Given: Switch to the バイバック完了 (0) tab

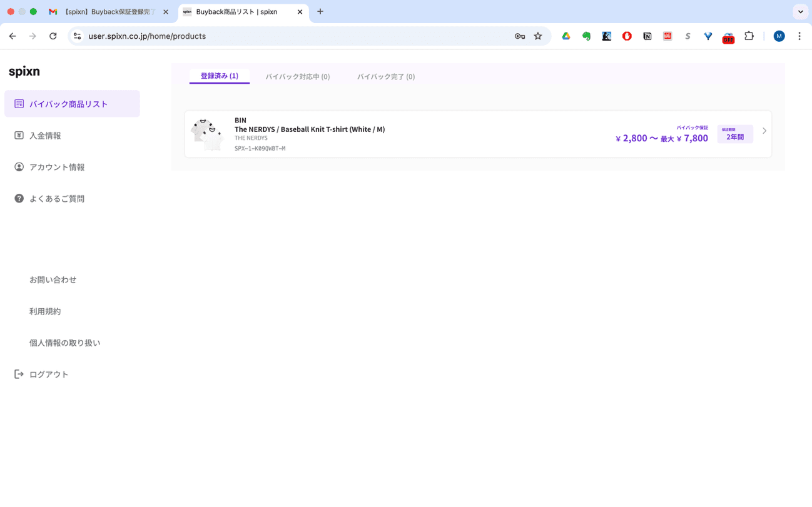Looking at the screenshot, I should 386,76.
